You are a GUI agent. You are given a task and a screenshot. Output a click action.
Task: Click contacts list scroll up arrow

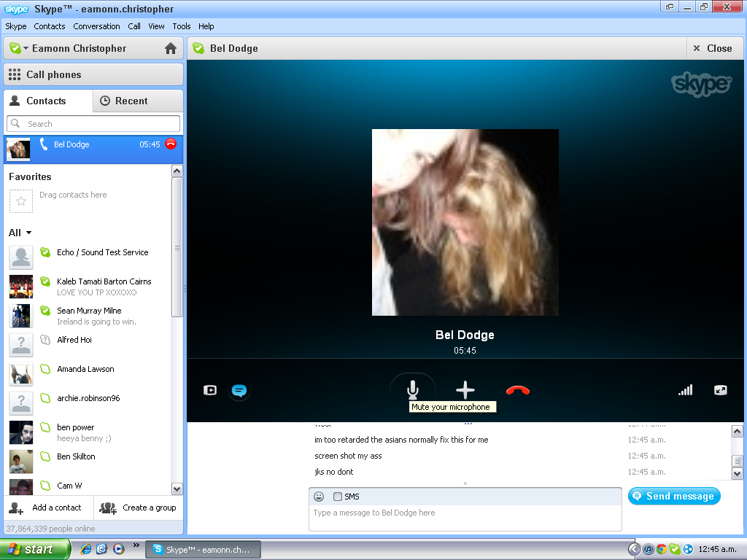[x=177, y=171]
